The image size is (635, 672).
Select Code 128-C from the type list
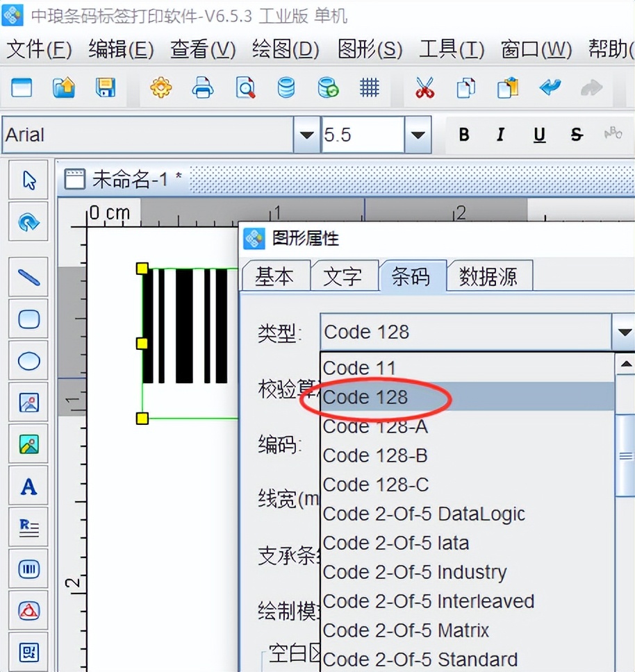pyautogui.click(x=375, y=485)
